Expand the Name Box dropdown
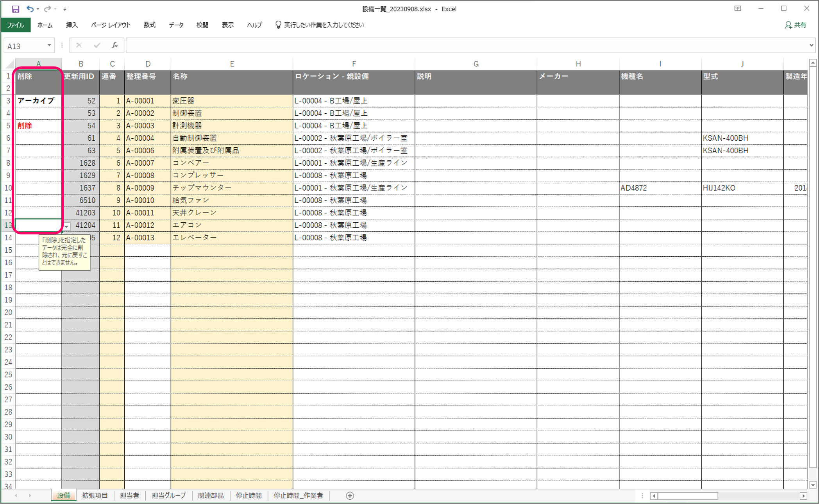 pyautogui.click(x=49, y=45)
